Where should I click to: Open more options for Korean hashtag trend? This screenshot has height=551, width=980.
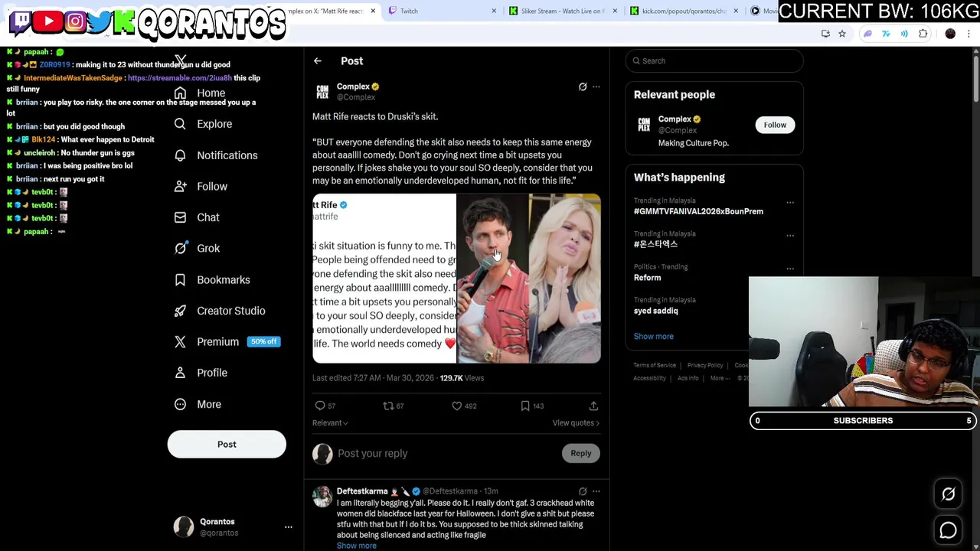click(790, 236)
